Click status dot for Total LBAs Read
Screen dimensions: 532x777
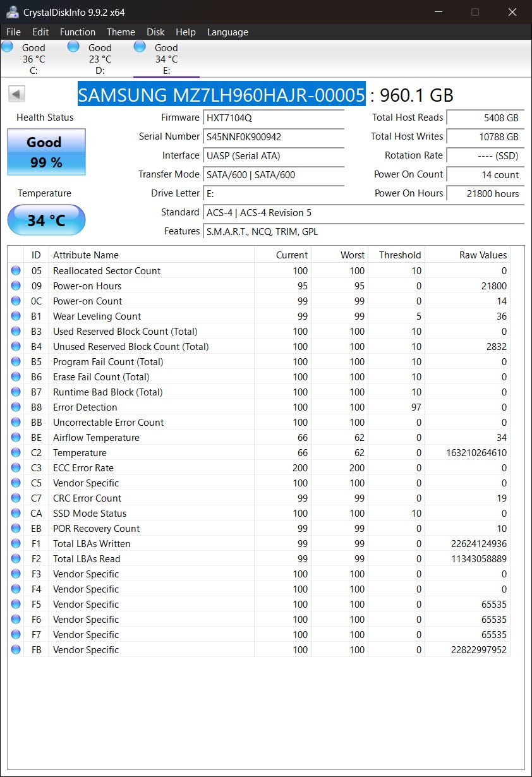coord(16,559)
